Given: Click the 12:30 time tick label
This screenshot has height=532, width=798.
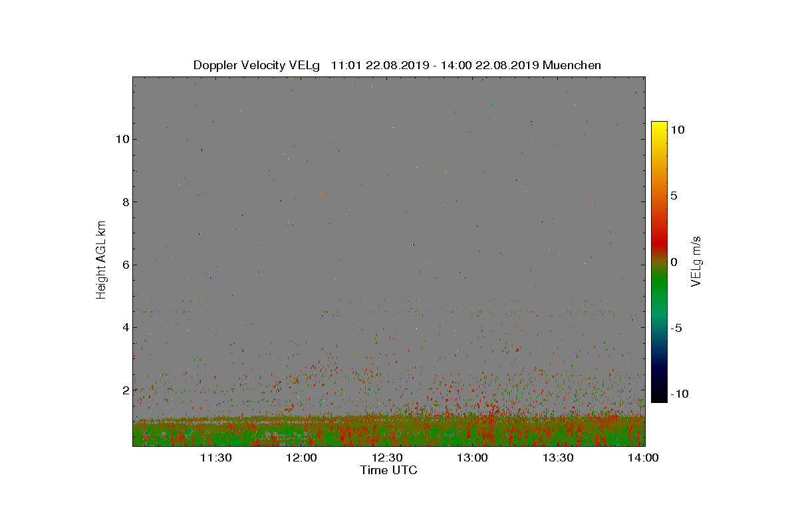Looking at the screenshot, I should (x=387, y=458).
